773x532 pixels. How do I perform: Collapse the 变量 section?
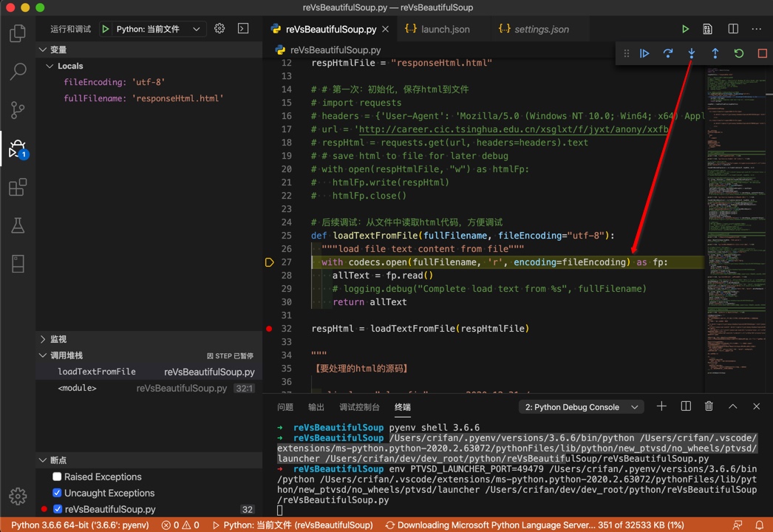[43, 50]
